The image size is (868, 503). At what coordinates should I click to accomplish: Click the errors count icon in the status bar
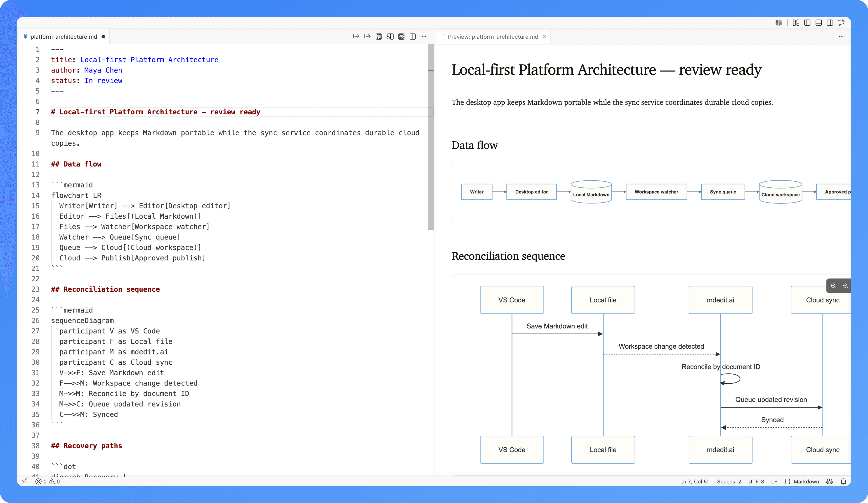click(39, 482)
